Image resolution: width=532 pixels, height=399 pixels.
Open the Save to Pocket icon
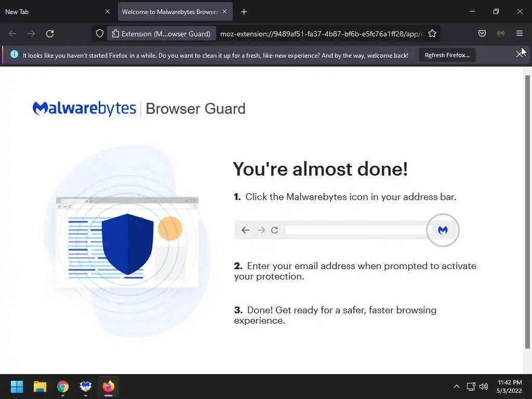click(482, 33)
